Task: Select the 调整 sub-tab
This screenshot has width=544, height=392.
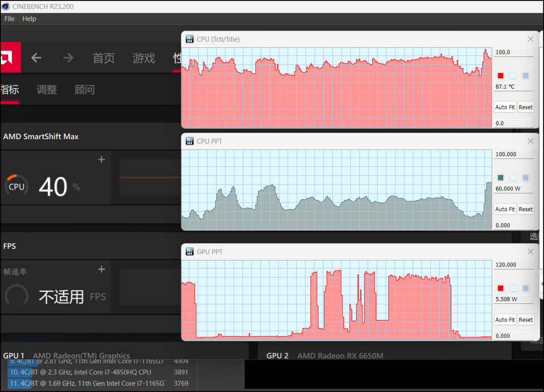Action: click(x=47, y=90)
